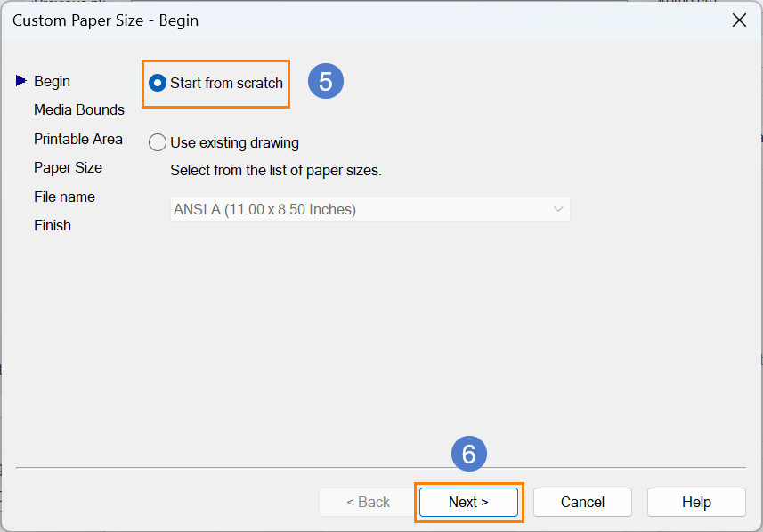Click the chevron arrow of paper size list
The height and width of the screenshot is (532, 763).
tap(558, 209)
